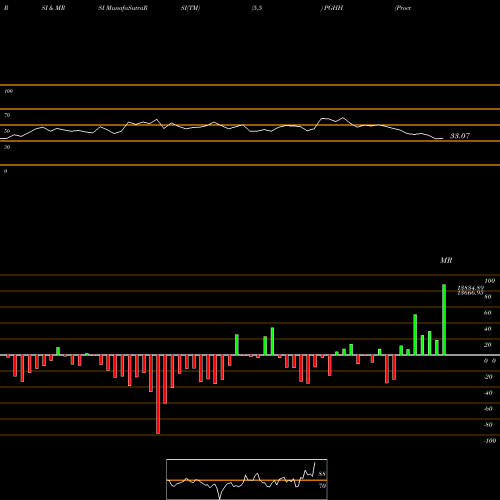Click the -100 label on MR axis
Screen dimensions: 500x500
coord(490,441)
